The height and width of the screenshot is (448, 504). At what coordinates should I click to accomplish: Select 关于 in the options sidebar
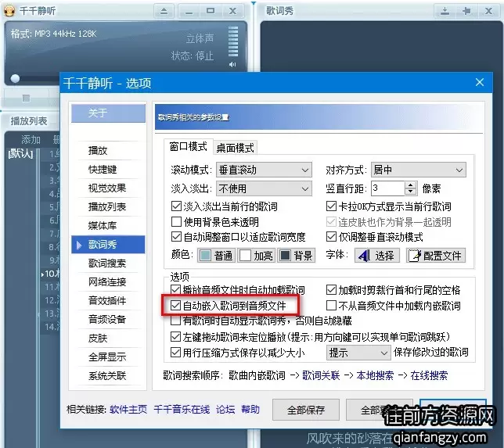[108, 113]
